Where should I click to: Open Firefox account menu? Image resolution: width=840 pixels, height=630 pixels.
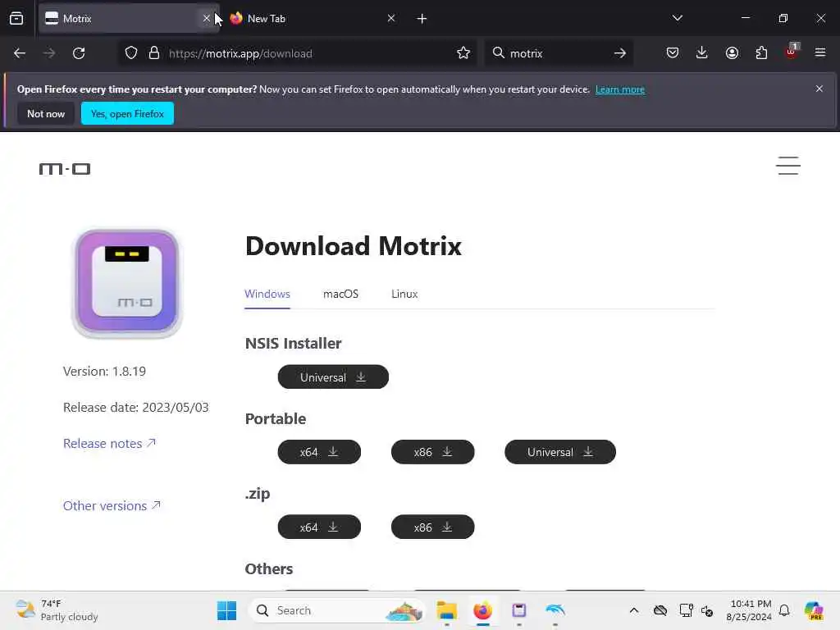(x=732, y=52)
